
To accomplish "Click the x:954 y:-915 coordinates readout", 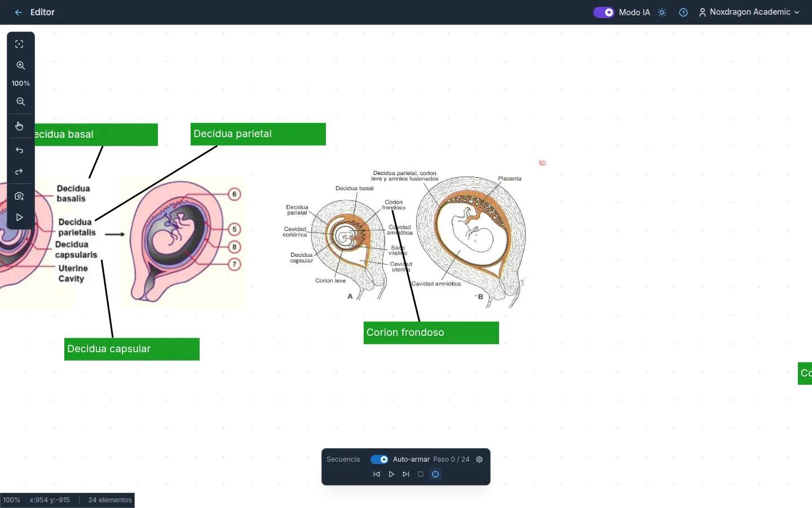I will (x=50, y=500).
